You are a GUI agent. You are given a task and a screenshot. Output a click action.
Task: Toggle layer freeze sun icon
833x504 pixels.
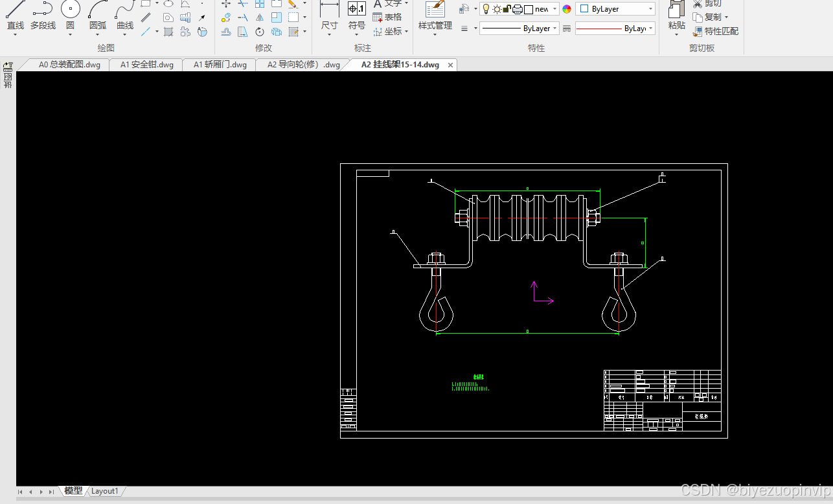tap(497, 9)
